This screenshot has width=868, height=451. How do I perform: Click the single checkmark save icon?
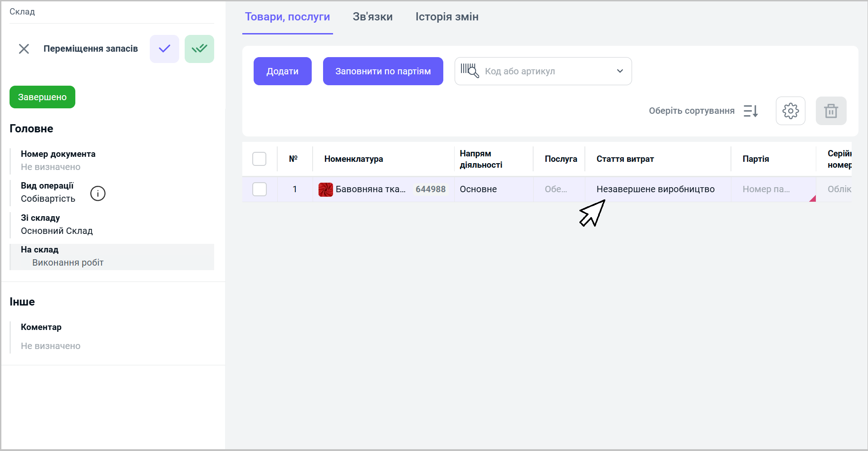point(164,49)
